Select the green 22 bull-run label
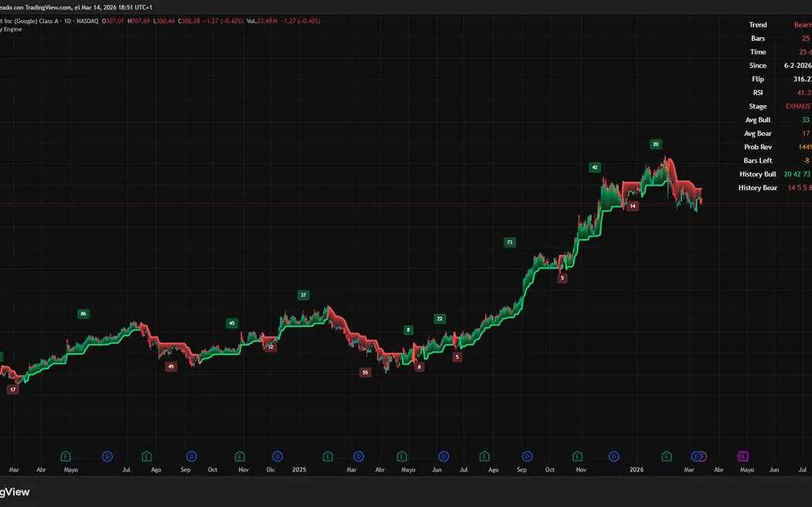This screenshot has width=812, height=507. tap(440, 318)
